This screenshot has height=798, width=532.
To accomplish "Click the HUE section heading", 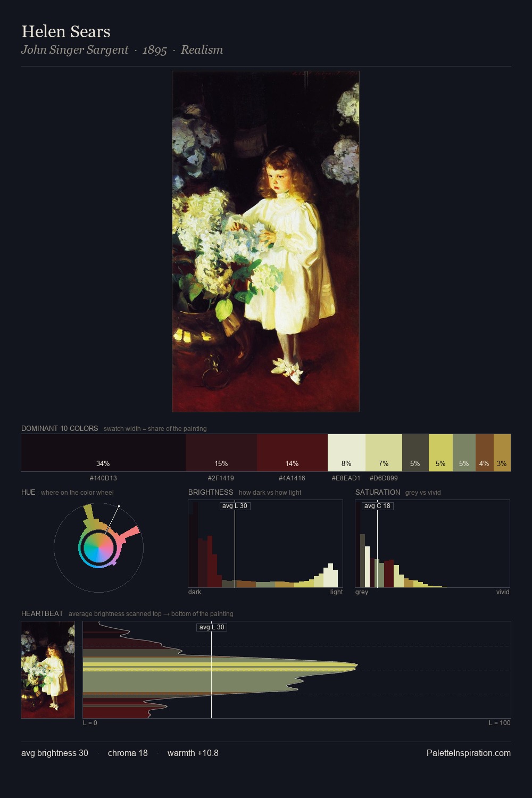I will tap(28, 492).
